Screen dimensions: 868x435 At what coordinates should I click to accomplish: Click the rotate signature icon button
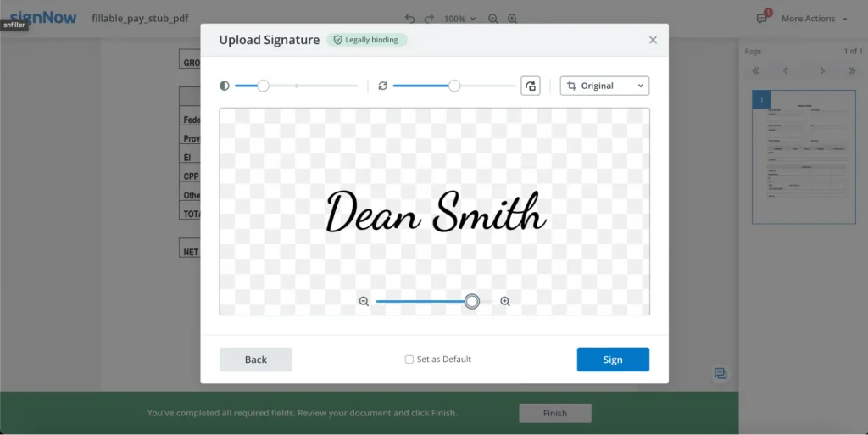(530, 86)
